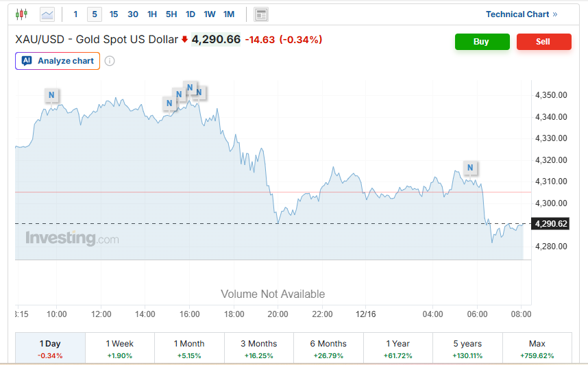Open the news layout icon in toolbar
588x365 pixels.
(x=260, y=14)
